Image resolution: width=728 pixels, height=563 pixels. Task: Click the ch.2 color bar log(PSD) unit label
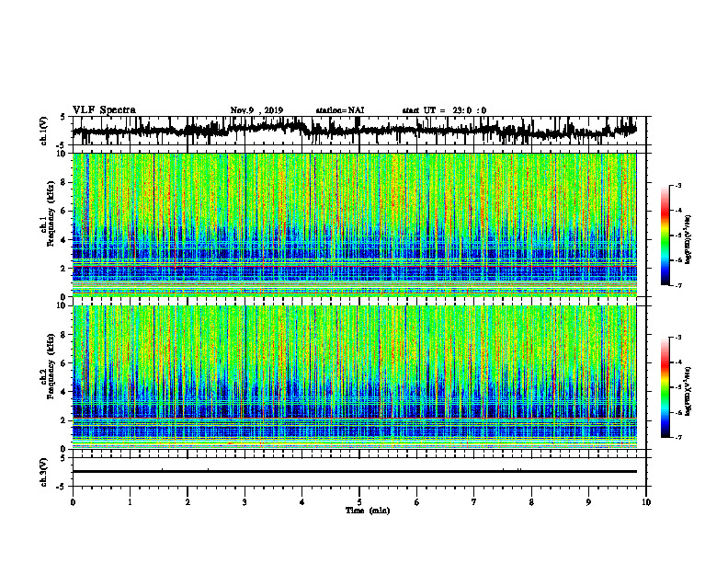click(x=688, y=391)
